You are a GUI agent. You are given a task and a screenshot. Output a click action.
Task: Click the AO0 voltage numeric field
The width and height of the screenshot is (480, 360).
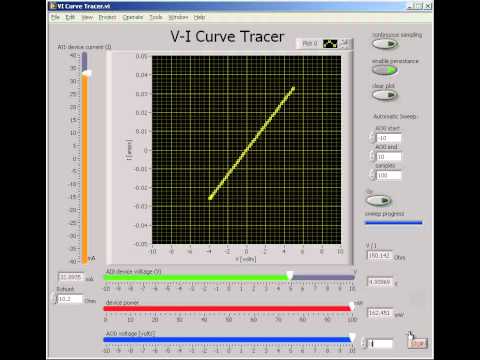tap(380, 343)
